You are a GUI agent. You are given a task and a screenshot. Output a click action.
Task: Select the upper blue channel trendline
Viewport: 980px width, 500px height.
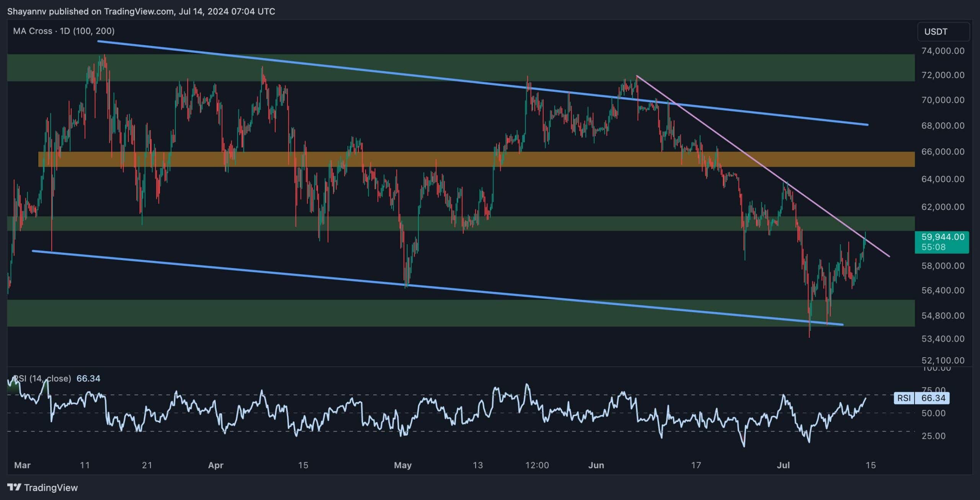tap(482, 83)
